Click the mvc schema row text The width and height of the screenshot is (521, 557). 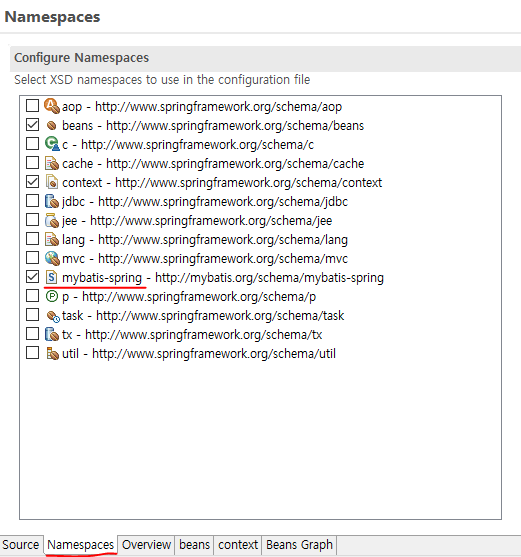point(205,259)
